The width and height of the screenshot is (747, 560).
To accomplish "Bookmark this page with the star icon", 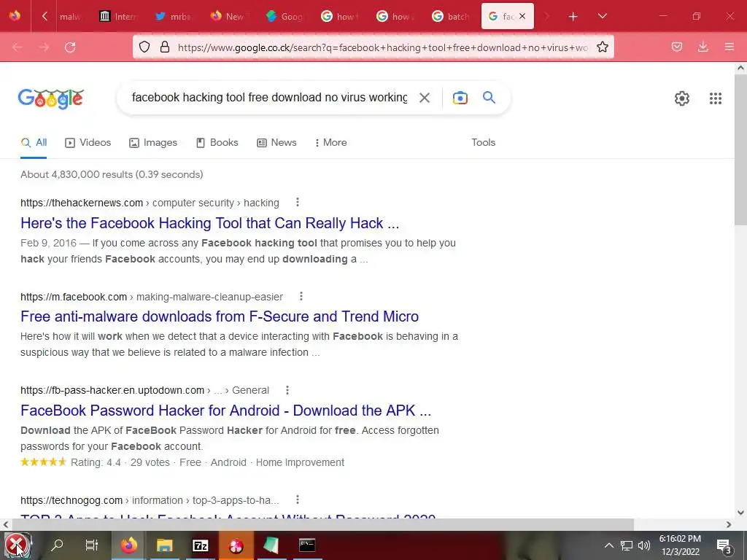I will 602,47.
